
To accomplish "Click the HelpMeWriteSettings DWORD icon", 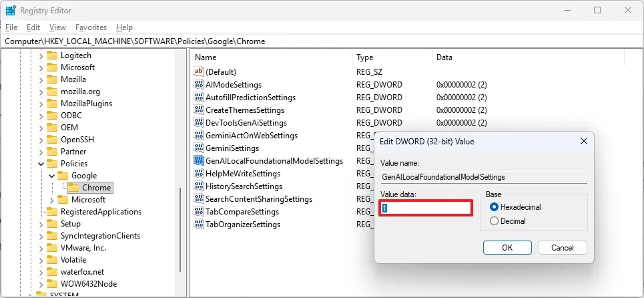I will pyautogui.click(x=199, y=173).
